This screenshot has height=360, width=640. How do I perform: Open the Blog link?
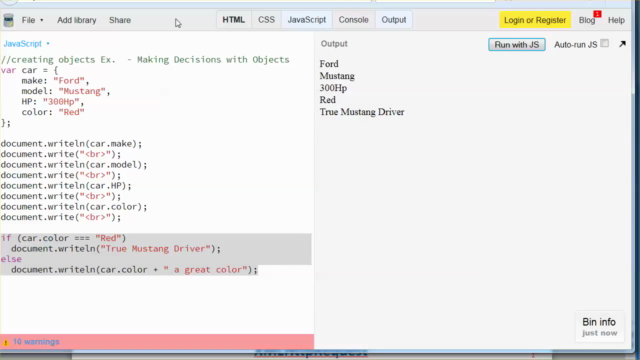(587, 20)
